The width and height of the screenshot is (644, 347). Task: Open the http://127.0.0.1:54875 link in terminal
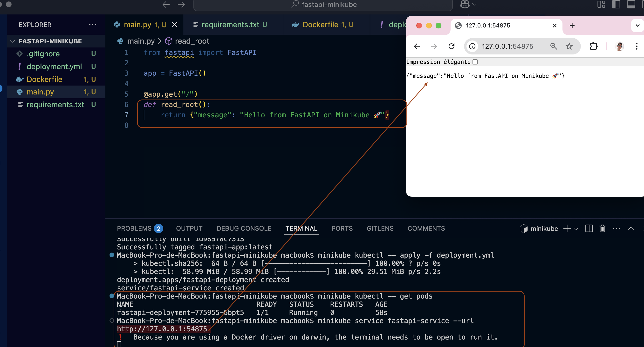tap(162, 329)
